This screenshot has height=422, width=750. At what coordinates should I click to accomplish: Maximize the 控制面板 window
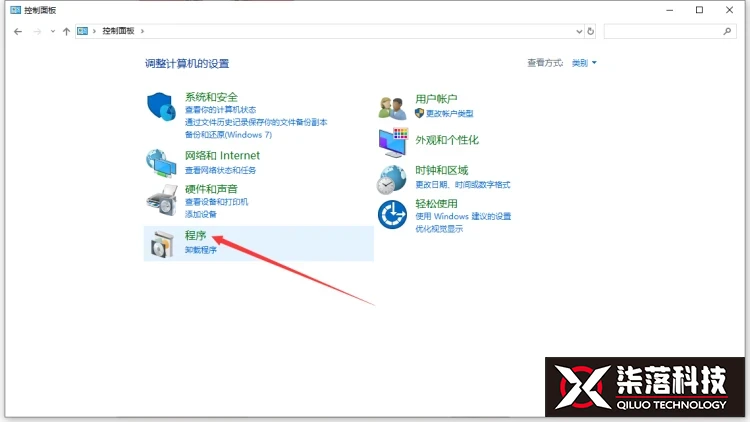[x=699, y=10]
